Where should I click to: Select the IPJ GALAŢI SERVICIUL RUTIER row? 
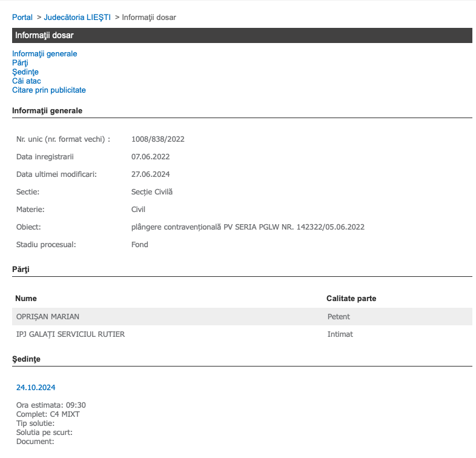pos(242,334)
